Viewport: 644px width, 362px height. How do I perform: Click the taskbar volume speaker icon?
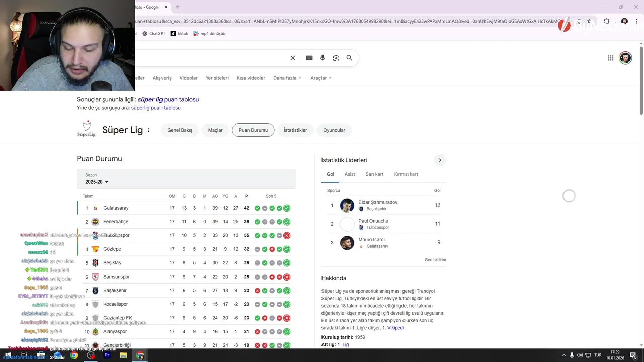click(x=580, y=355)
